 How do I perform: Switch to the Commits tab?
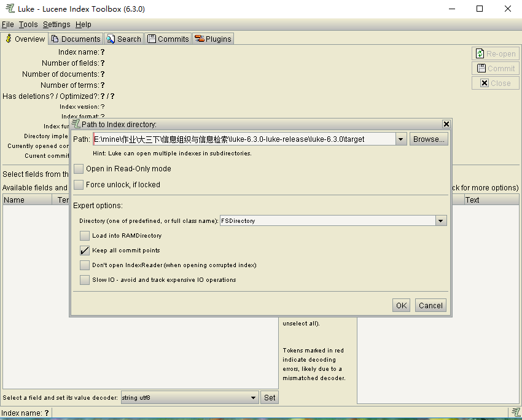click(168, 39)
